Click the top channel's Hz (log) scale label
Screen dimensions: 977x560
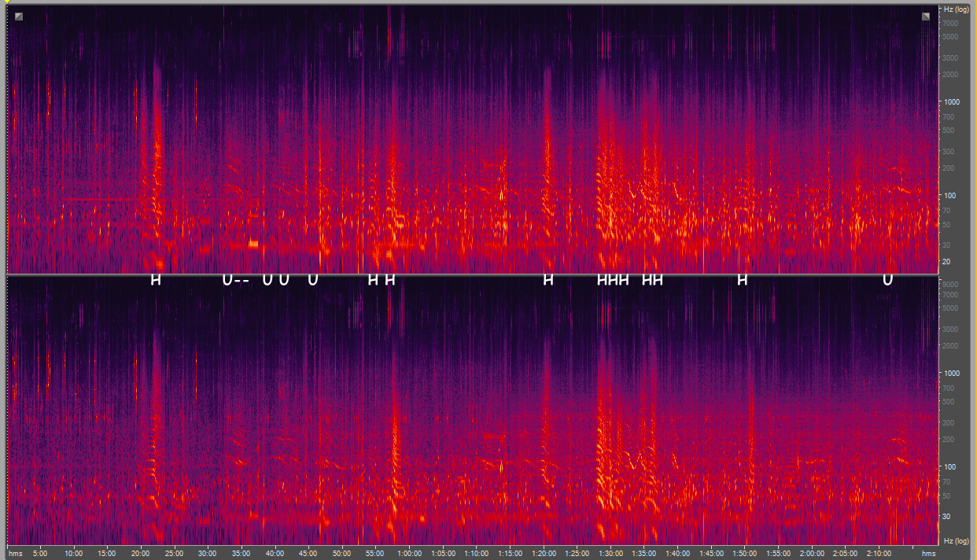click(957, 9)
